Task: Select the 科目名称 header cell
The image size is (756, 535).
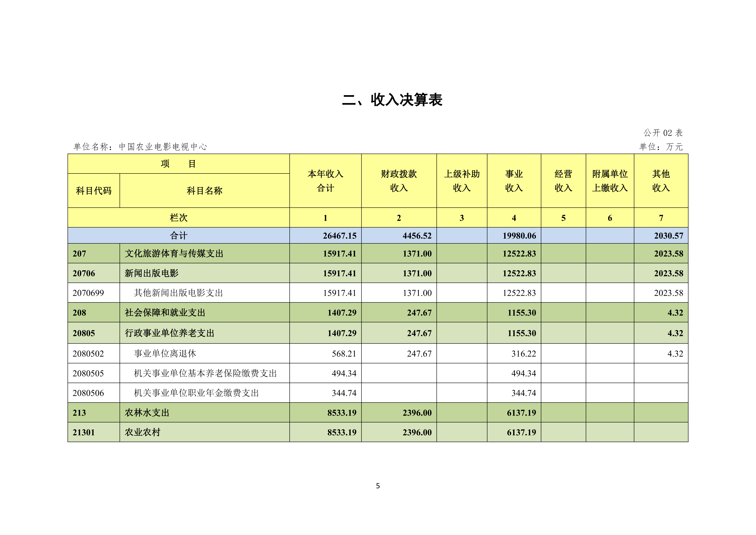Action: click(x=205, y=191)
